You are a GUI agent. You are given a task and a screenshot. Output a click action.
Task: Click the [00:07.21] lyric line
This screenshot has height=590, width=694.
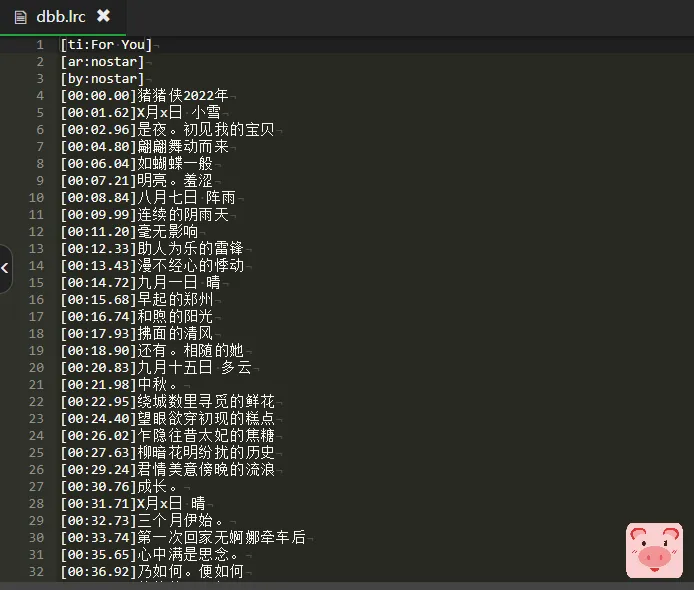tap(137, 181)
